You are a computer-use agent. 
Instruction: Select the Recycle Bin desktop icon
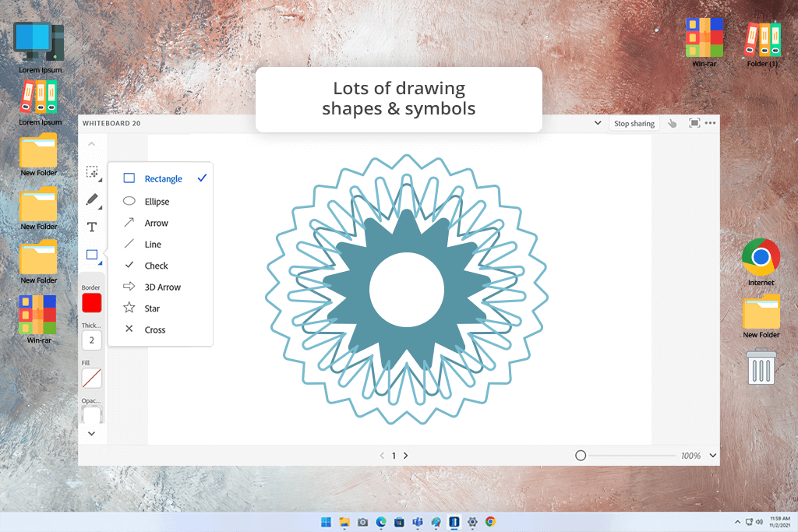[x=761, y=365]
